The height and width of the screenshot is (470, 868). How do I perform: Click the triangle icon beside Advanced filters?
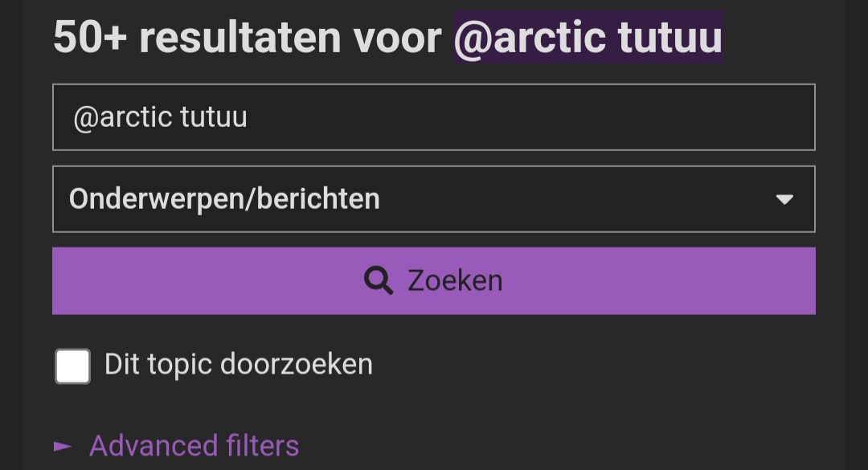[63, 446]
